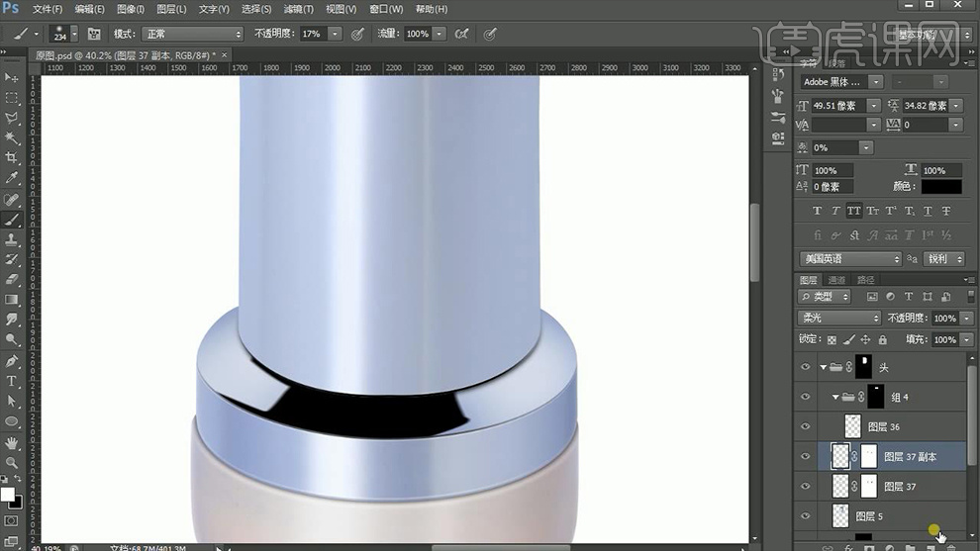Select the Horizontal Type tool

pos(12,381)
